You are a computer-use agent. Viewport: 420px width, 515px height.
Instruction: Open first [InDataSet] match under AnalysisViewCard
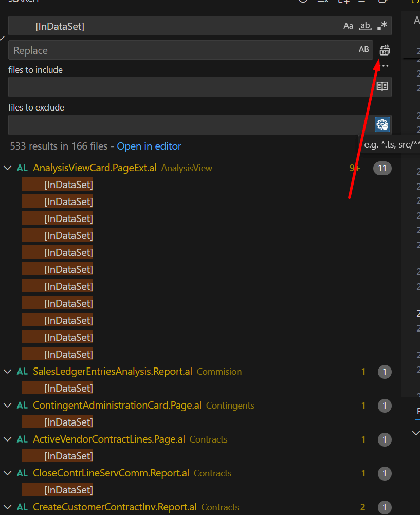pos(68,185)
